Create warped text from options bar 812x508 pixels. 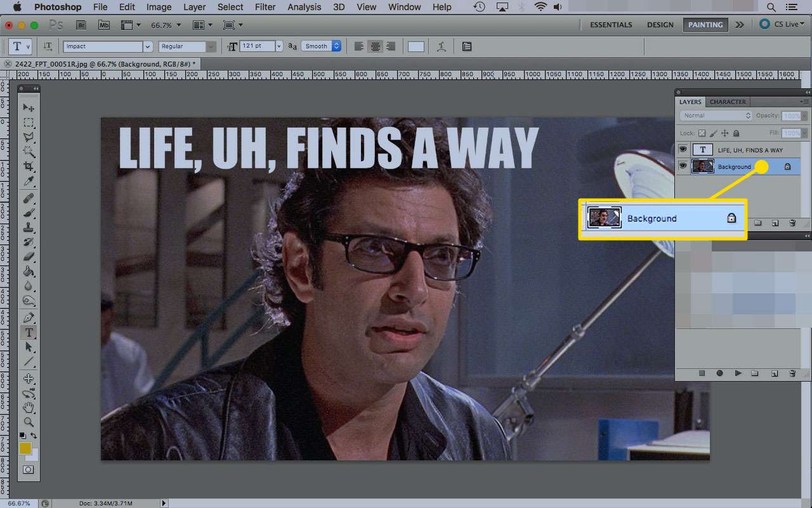tap(442, 46)
